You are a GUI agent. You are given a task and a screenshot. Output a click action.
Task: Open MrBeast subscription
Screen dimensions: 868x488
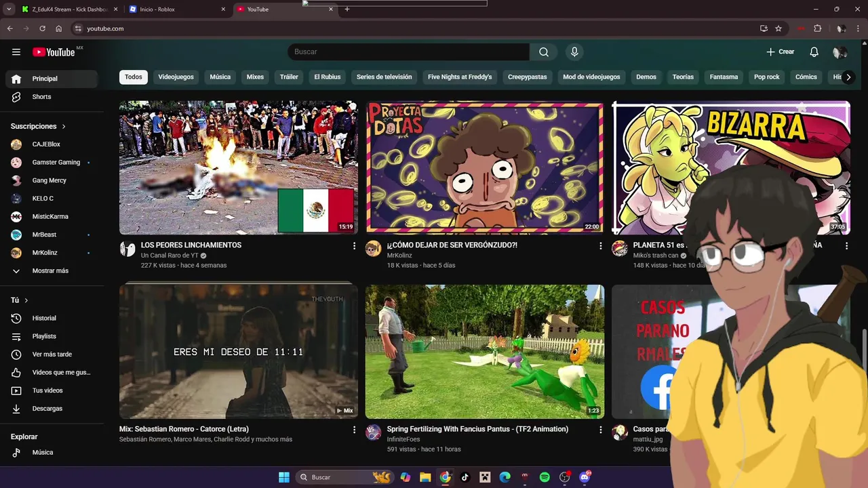(x=52, y=235)
